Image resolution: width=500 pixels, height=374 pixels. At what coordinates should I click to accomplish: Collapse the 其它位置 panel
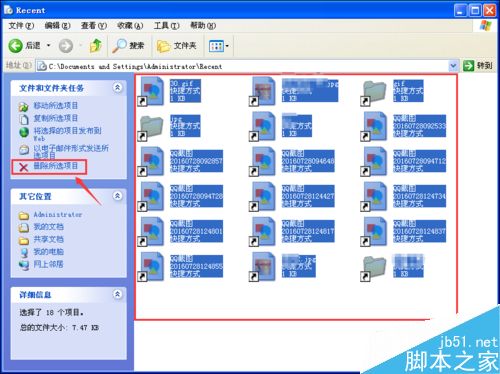point(117,196)
